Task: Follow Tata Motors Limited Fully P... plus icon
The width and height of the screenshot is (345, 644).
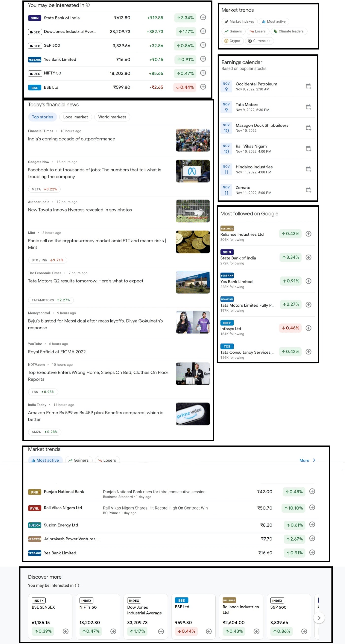Action: pyautogui.click(x=309, y=304)
